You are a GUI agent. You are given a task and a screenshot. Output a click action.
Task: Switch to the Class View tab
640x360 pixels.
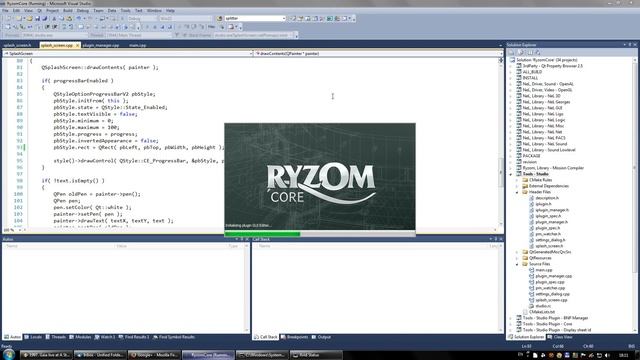(560, 337)
